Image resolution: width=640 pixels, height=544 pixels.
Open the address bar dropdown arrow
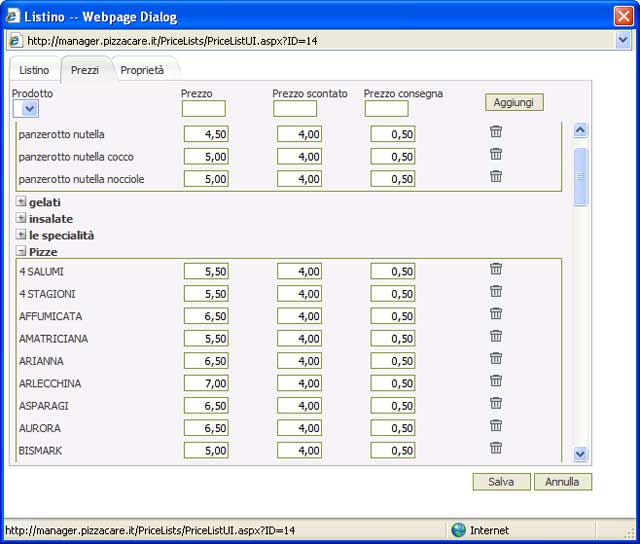(x=623, y=40)
